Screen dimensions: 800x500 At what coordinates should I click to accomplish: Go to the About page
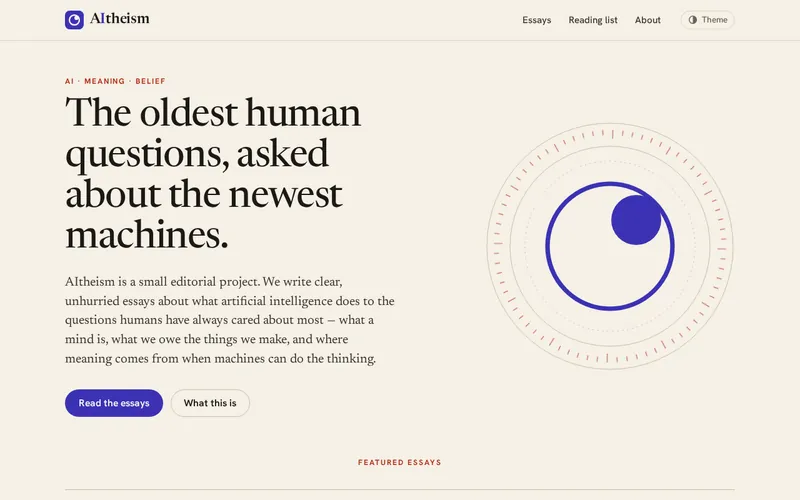[x=647, y=20]
